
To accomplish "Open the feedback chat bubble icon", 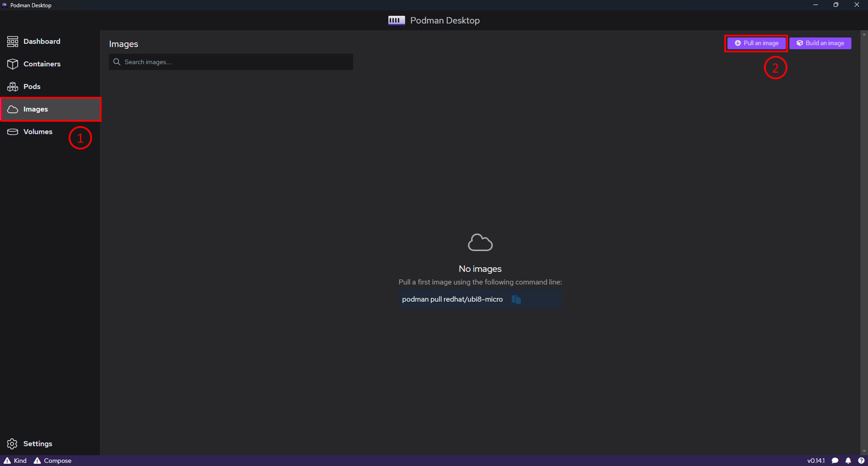I will pyautogui.click(x=835, y=460).
